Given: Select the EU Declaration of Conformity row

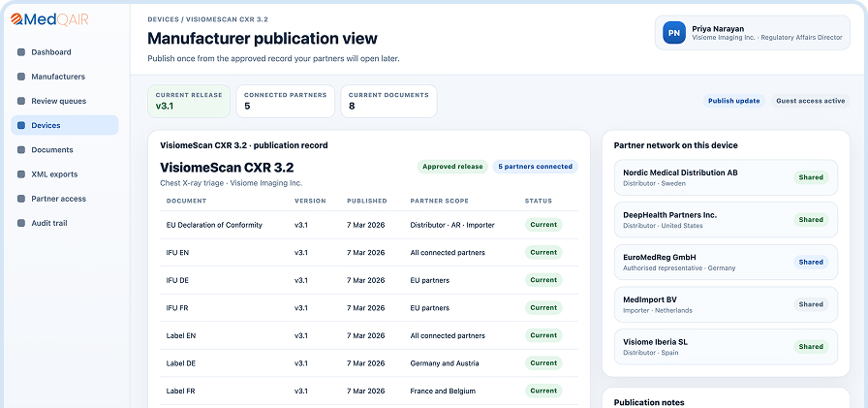Looking at the screenshot, I should [x=369, y=225].
